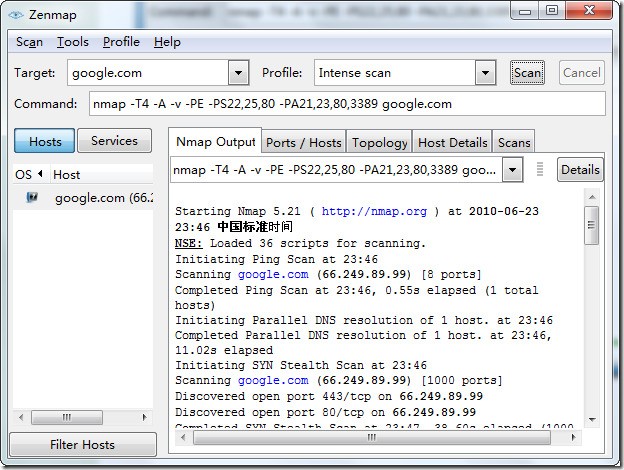
Task: Click the Cancel button
Action: pyautogui.click(x=581, y=73)
